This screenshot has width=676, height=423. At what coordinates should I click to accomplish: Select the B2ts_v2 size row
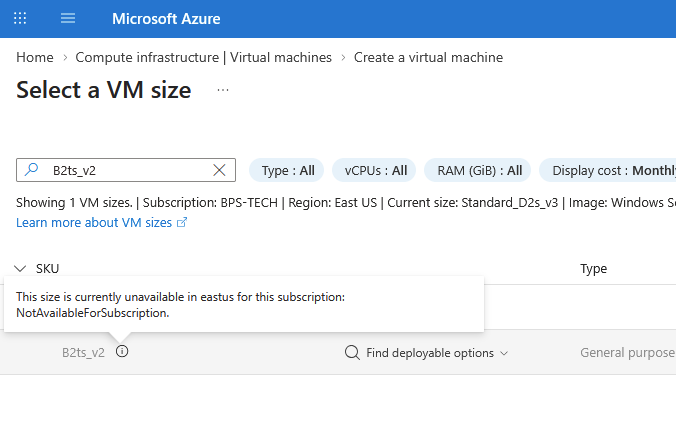[x=338, y=352]
